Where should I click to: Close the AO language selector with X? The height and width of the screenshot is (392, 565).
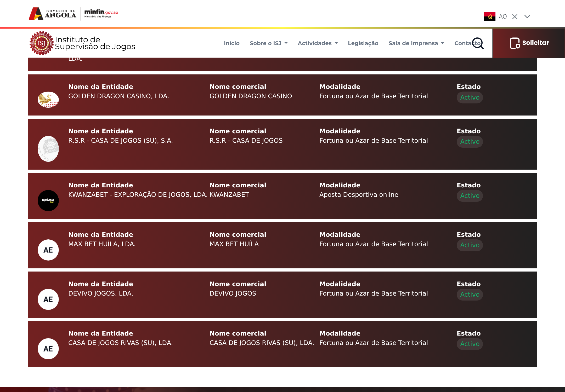tap(515, 16)
